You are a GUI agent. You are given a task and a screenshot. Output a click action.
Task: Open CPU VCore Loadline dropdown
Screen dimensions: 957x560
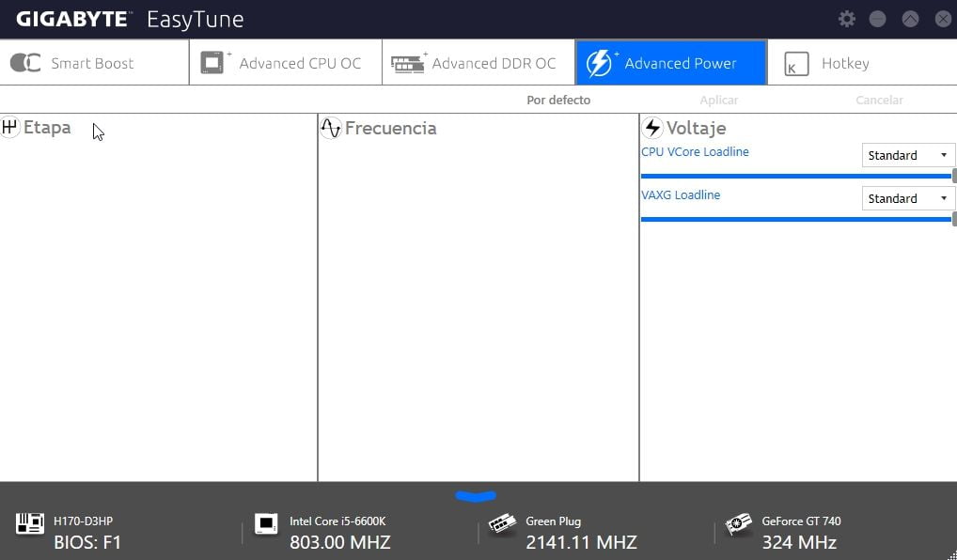tap(908, 155)
